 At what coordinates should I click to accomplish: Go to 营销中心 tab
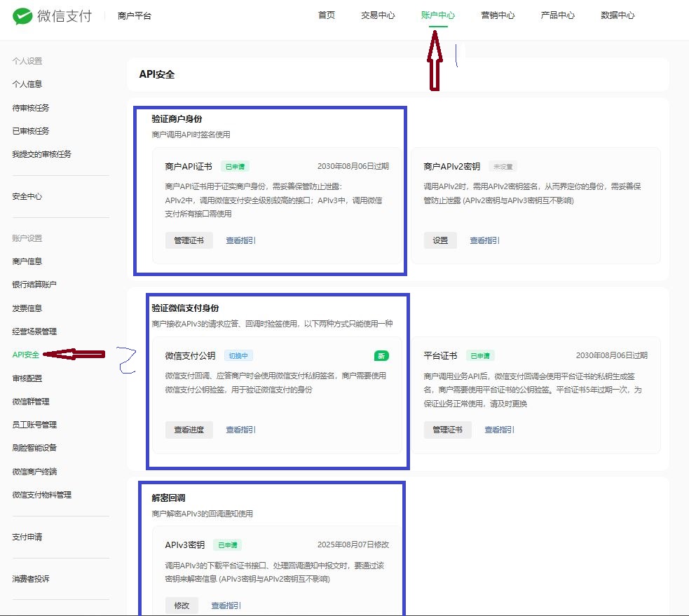click(x=498, y=15)
